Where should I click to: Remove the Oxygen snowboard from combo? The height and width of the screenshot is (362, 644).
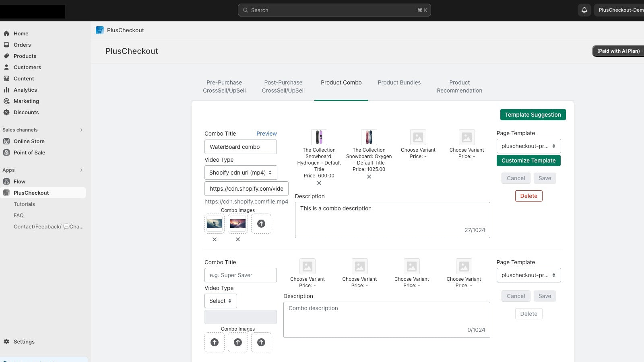(x=369, y=177)
